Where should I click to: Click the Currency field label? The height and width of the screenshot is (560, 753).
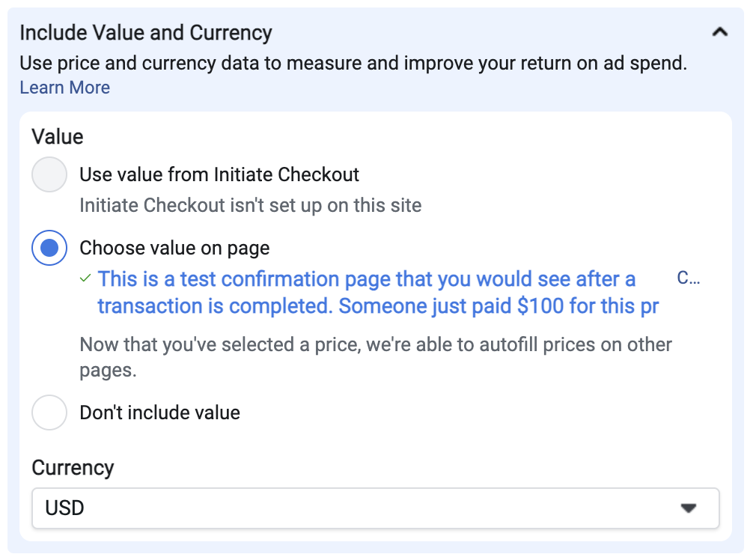73,468
